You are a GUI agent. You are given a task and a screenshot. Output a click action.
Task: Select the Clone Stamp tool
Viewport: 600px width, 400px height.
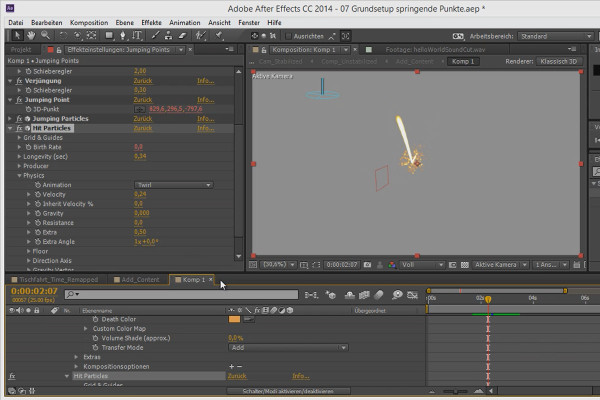pyautogui.click(x=168, y=36)
